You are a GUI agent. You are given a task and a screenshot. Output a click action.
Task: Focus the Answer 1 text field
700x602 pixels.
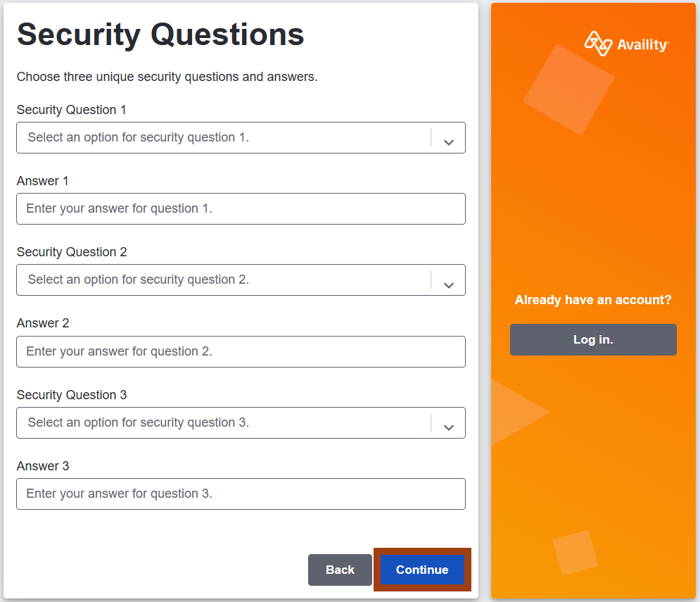coord(241,208)
